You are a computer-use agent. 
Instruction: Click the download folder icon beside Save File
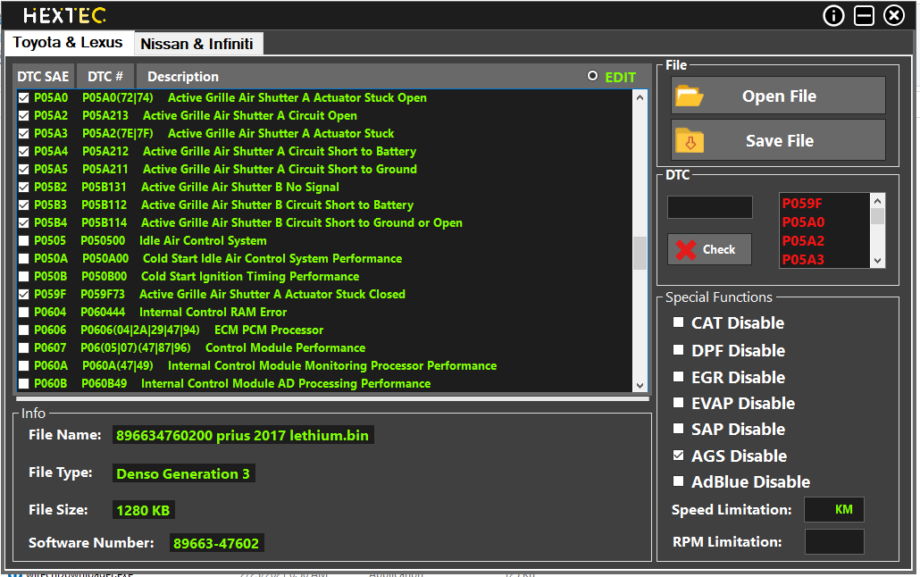click(x=689, y=141)
